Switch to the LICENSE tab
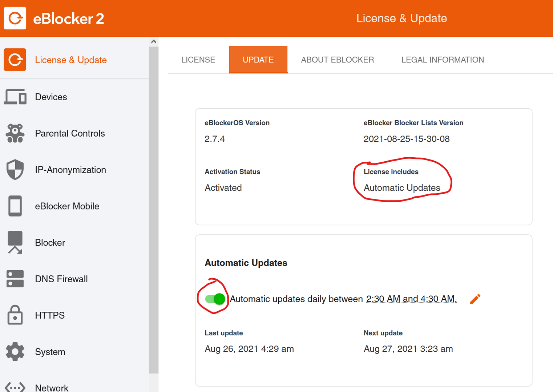Viewport: 553px width, 392px height. [198, 60]
